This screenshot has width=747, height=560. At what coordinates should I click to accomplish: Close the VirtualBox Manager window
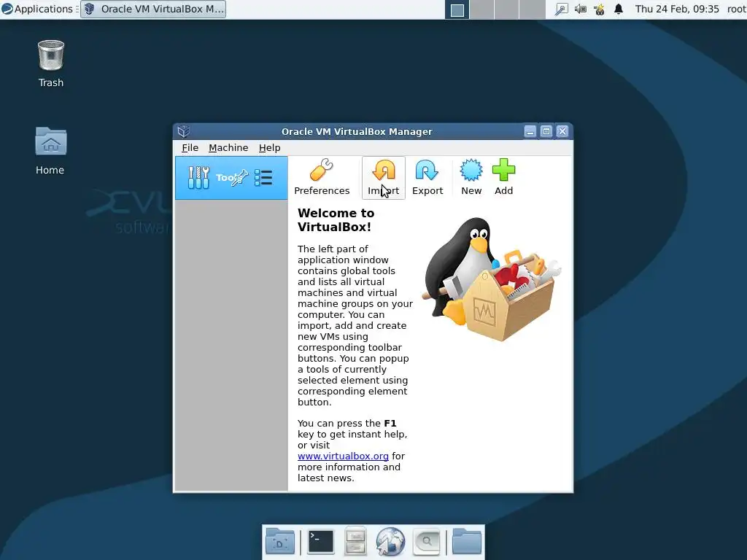(562, 131)
